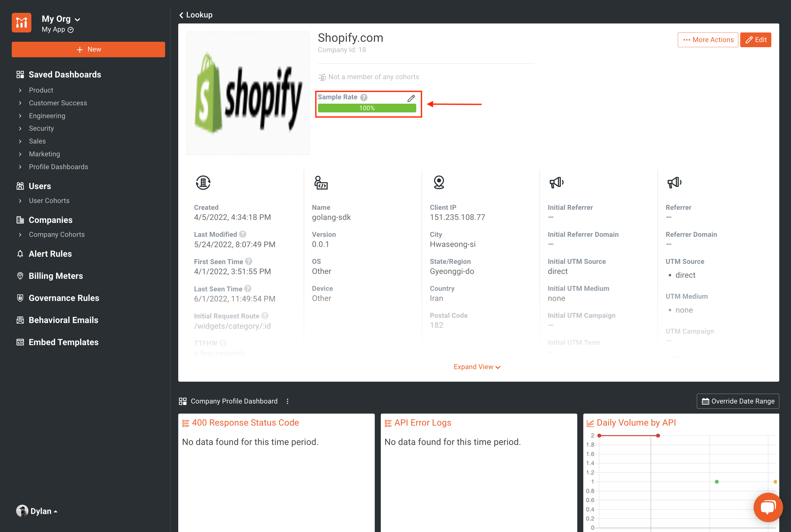
Task: Open the Company Profile Dashboard options menu
Action: 287,401
